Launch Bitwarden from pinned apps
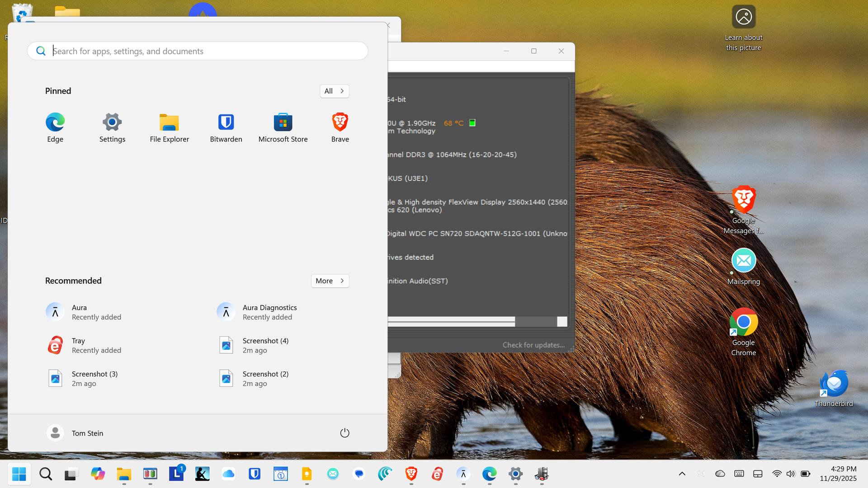 tap(226, 127)
